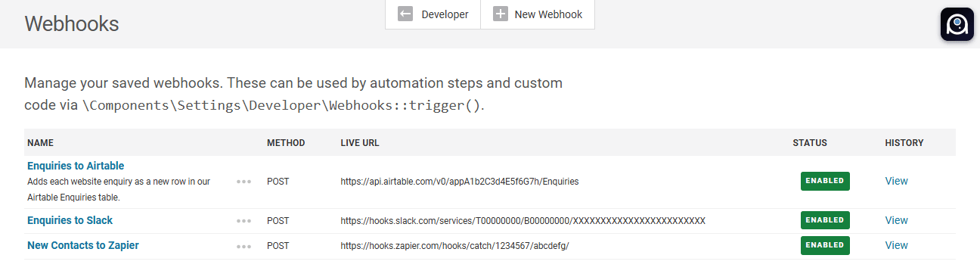Image resolution: width=980 pixels, height=280 pixels.
Task: Click the plus icon beside New Webhook
Action: (501, 14)
